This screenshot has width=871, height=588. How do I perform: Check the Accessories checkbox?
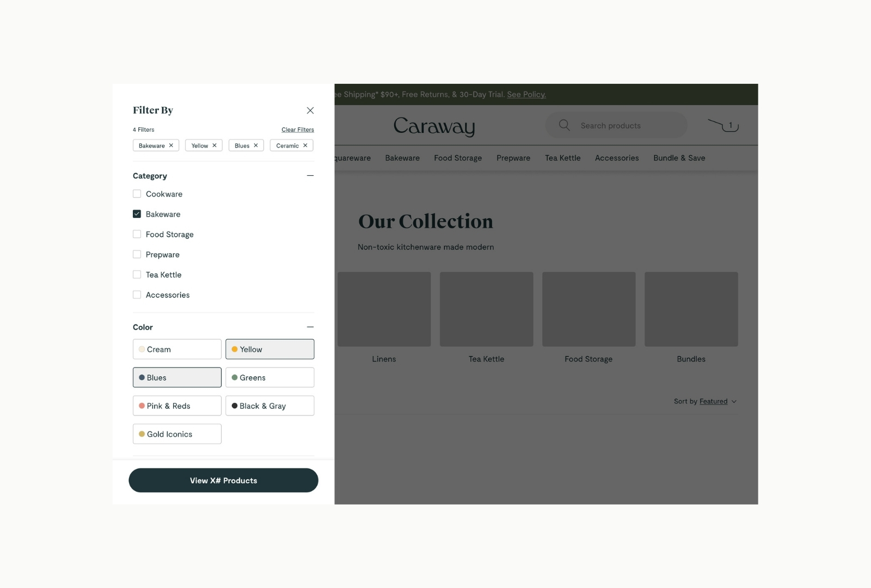pos(137,295)
